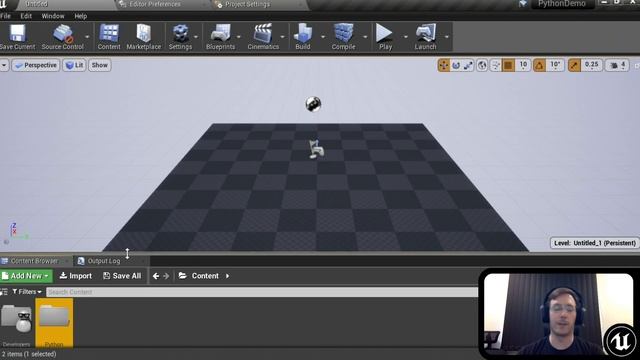Select the highlighted Python folder
Image resolution: width=640 pixels, height=360 pixels.
(x=54, y=322)
